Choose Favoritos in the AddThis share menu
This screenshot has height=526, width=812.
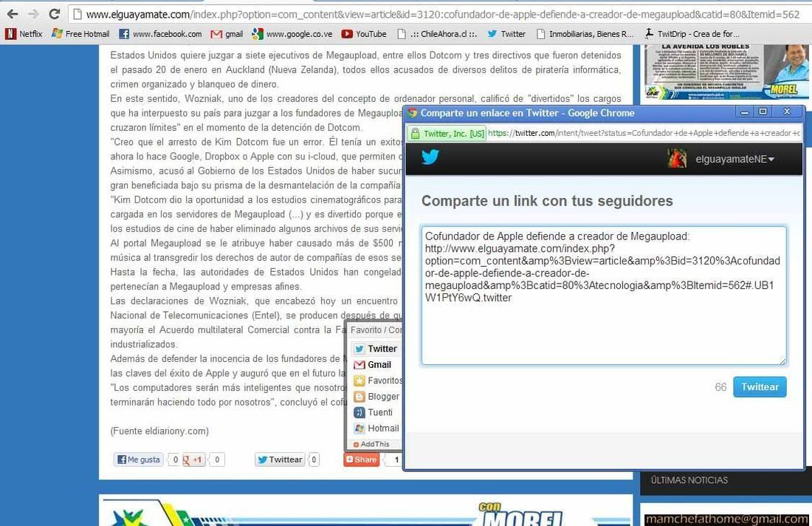pyautogui.click(x=376, y=380)
